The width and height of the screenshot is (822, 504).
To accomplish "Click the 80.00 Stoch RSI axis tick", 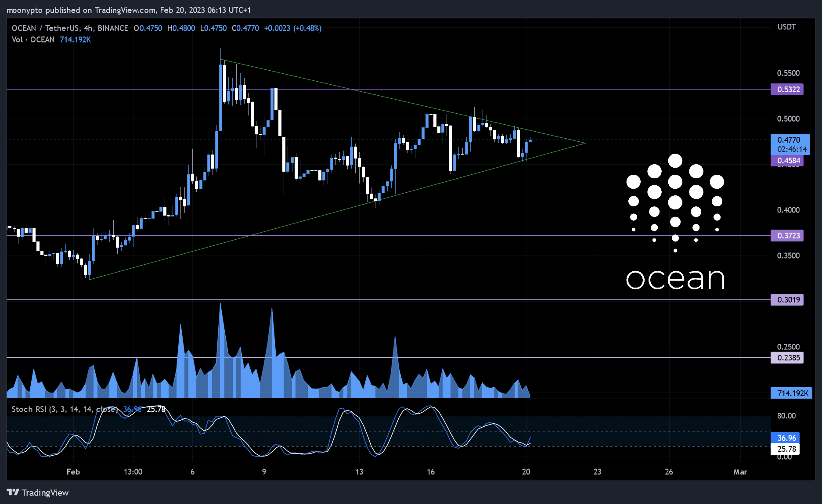I will [786, 416].
